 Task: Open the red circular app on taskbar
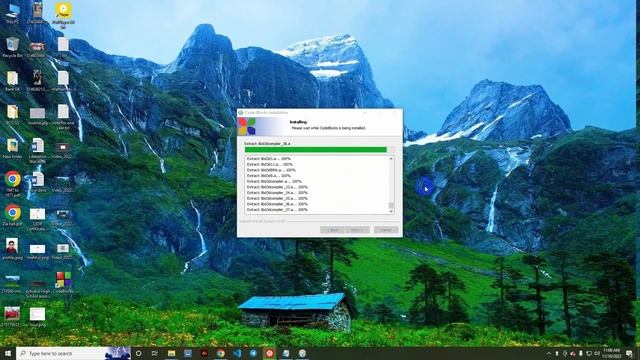[269, 353]
